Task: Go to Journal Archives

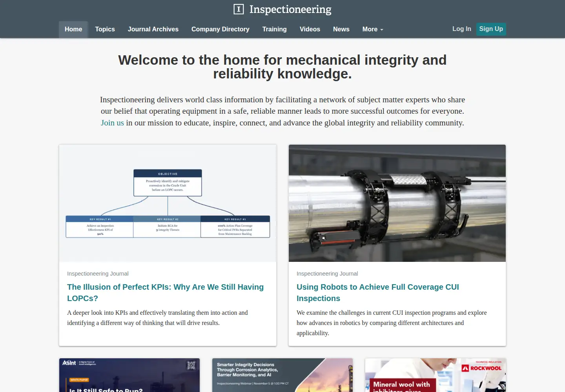Action: coord(153,29)
